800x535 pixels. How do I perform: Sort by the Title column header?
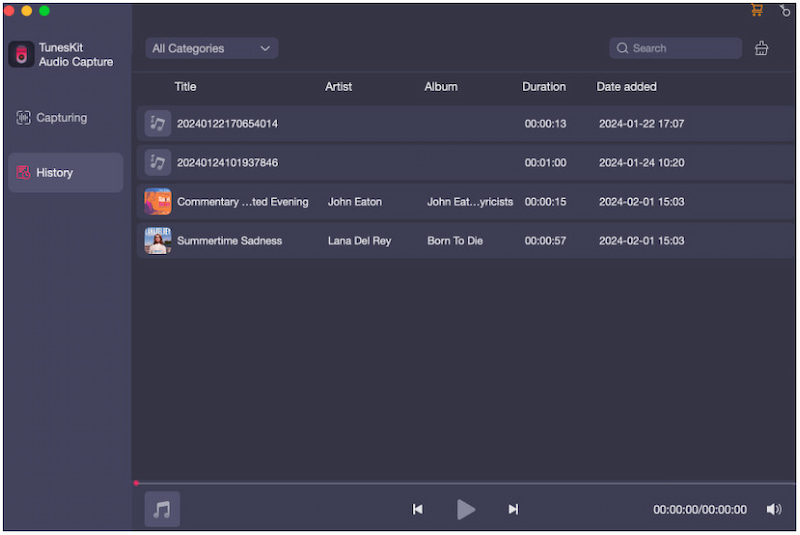pos(185,87)
